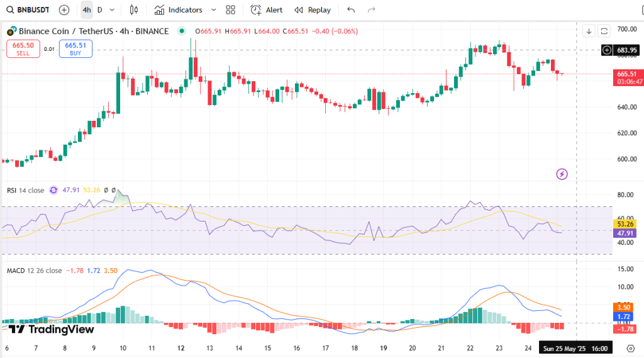Select MACD signal value 3.50 in the legend

[111, 271]
